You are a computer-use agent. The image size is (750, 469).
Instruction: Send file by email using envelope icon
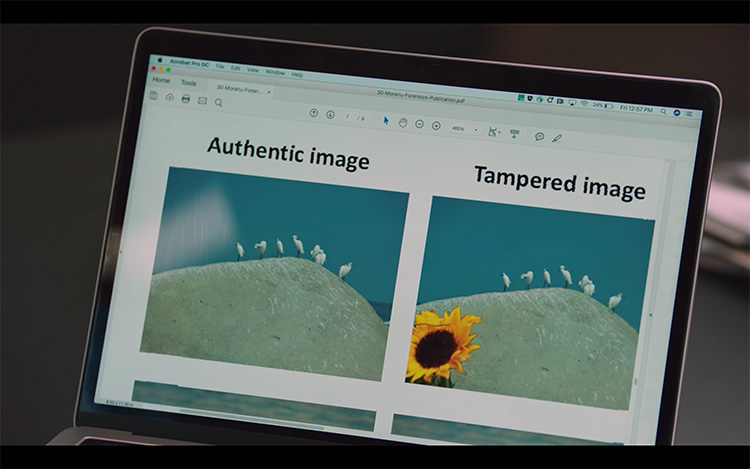(202, 100)
